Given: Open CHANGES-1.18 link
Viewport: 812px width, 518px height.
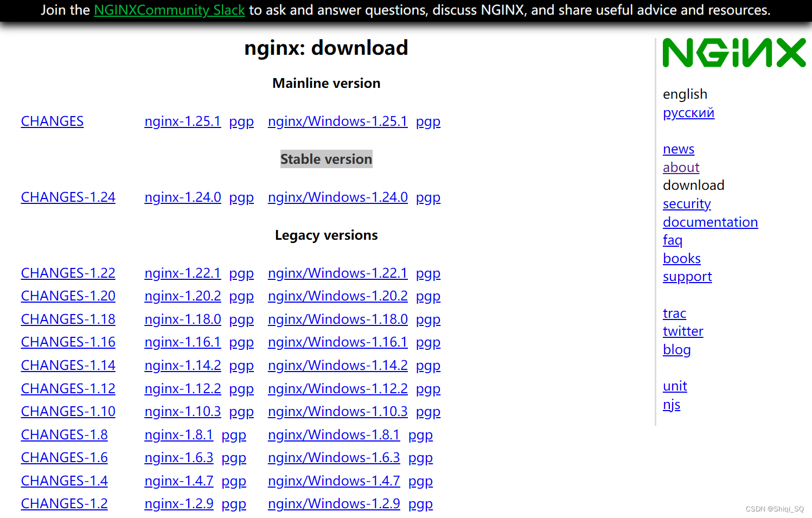Looking at the screenshot, I should (68, 319).
